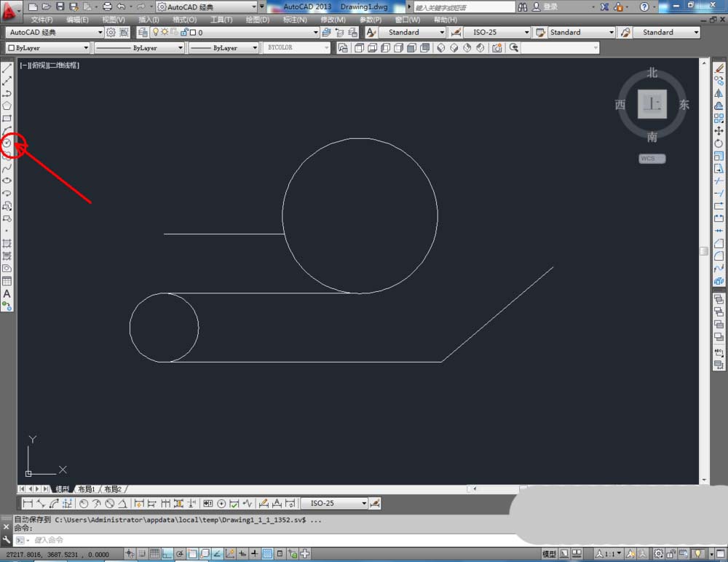Click the keyword search input field

point(464,7)
